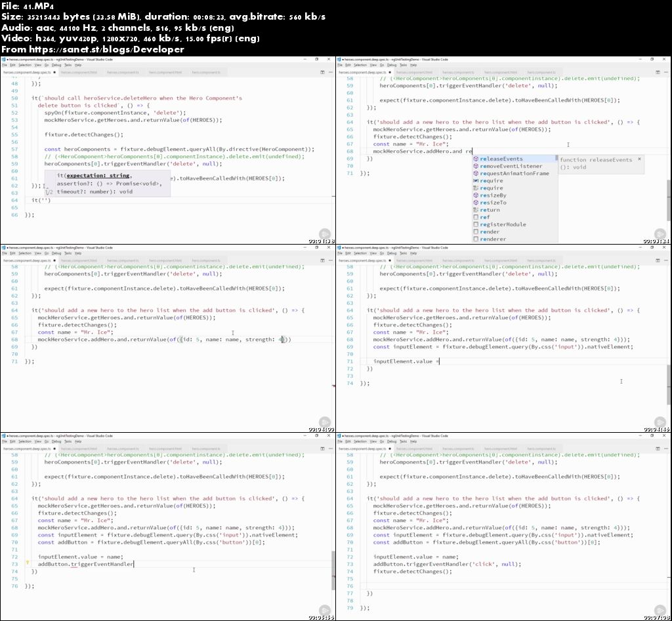Viewport: 672px width, 621px height.
Task: Select heroes.component.deep.spec.ts tab in frame ending at line 76
Action: (28, 449)
